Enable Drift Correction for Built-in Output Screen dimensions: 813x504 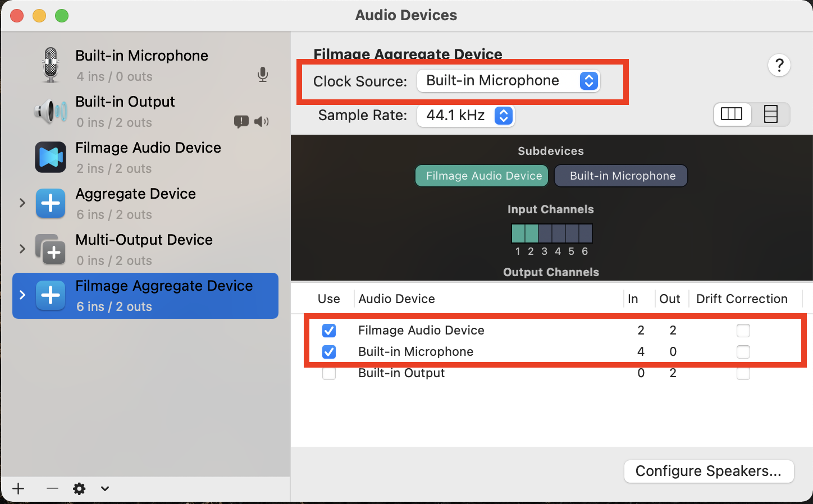coord(743,373)
